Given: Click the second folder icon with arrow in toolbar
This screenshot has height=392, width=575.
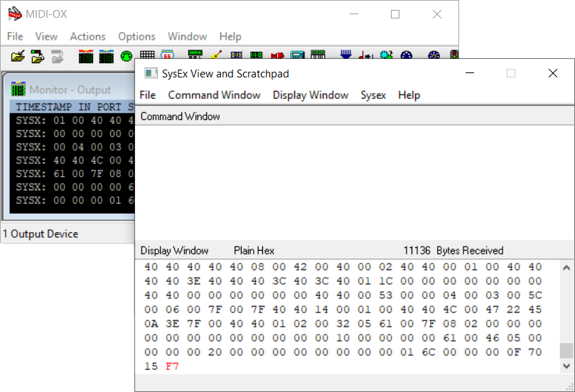Looking at the screenshot, I should [38, 56].
